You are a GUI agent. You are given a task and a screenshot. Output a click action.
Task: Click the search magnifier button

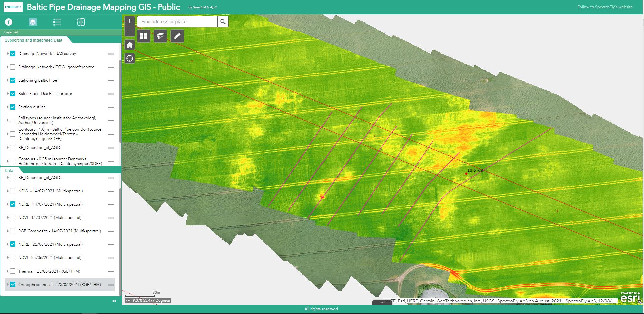223,22
